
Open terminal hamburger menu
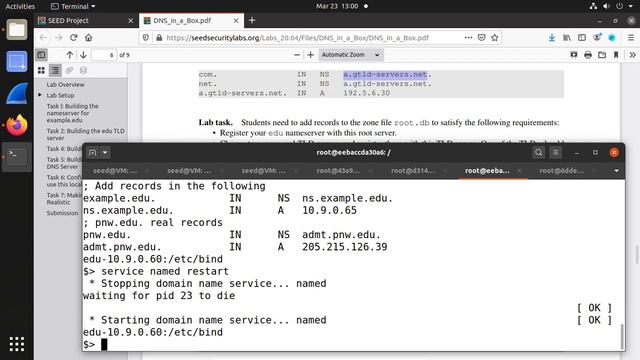coord(556,153)
